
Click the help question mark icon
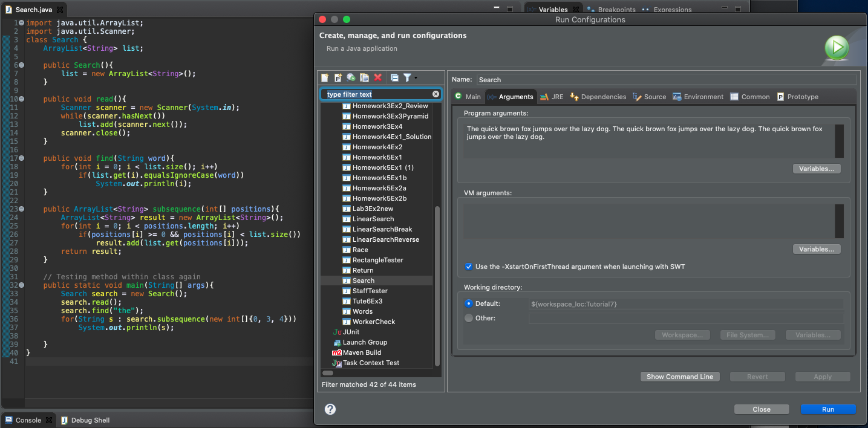point(330,409)
